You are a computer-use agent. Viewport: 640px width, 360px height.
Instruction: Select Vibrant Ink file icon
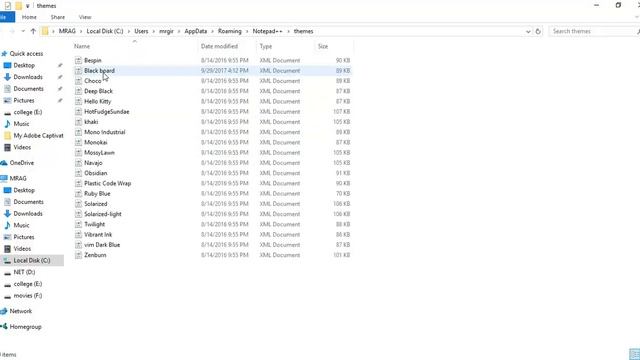click(x=78, y=234)
